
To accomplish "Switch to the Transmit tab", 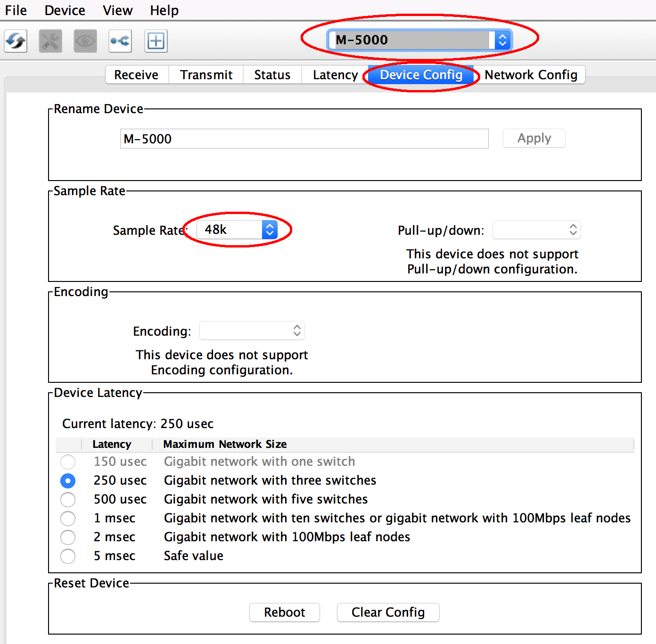I will click(x=206, y=75).
